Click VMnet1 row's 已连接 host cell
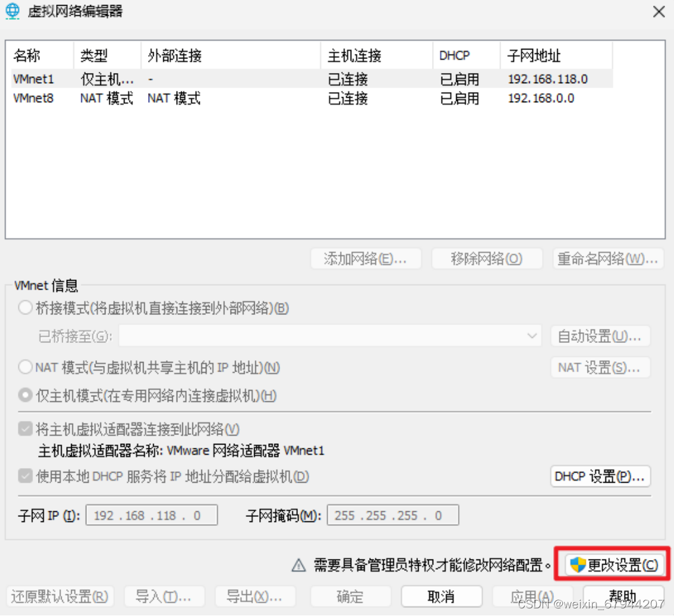Viewport: 674px width, 616px height. pyautogui.click(x=347, y=79)
